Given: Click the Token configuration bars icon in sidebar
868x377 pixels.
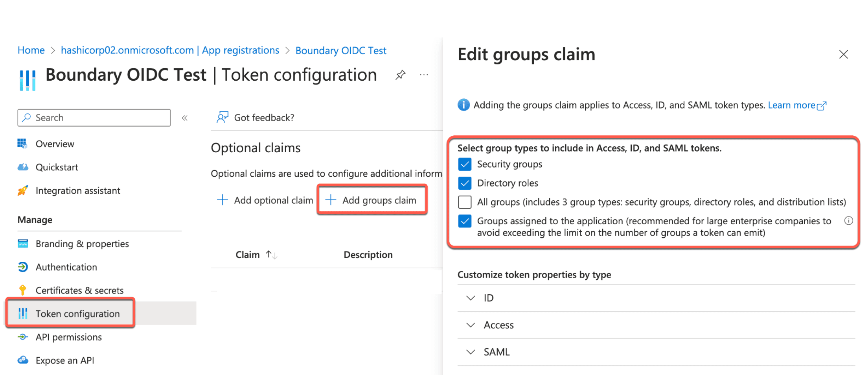Looking at the screenshot, I should point(23,313).
